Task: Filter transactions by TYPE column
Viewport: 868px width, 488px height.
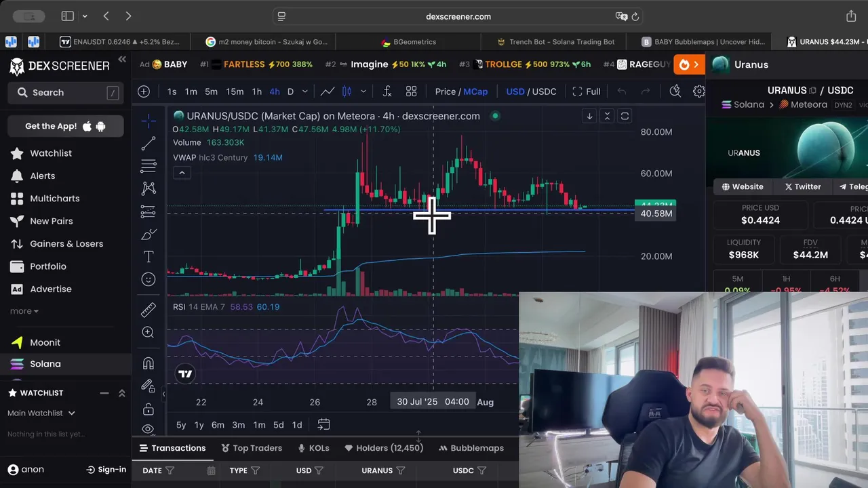Action: pyautogui.click(x=256, y=470)
